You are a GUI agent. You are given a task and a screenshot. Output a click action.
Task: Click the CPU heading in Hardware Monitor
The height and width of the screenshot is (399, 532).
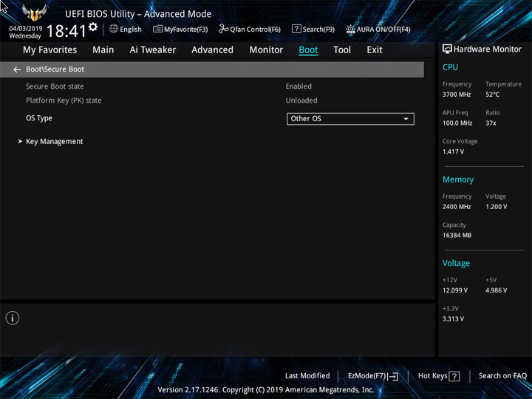(x=450, y=67)
